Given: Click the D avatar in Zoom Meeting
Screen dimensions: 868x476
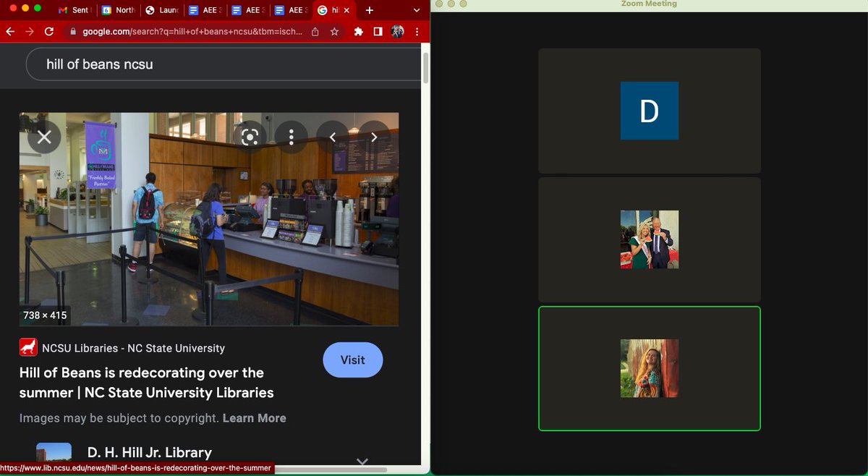Looking at the screenshot, I should point(649,111).
